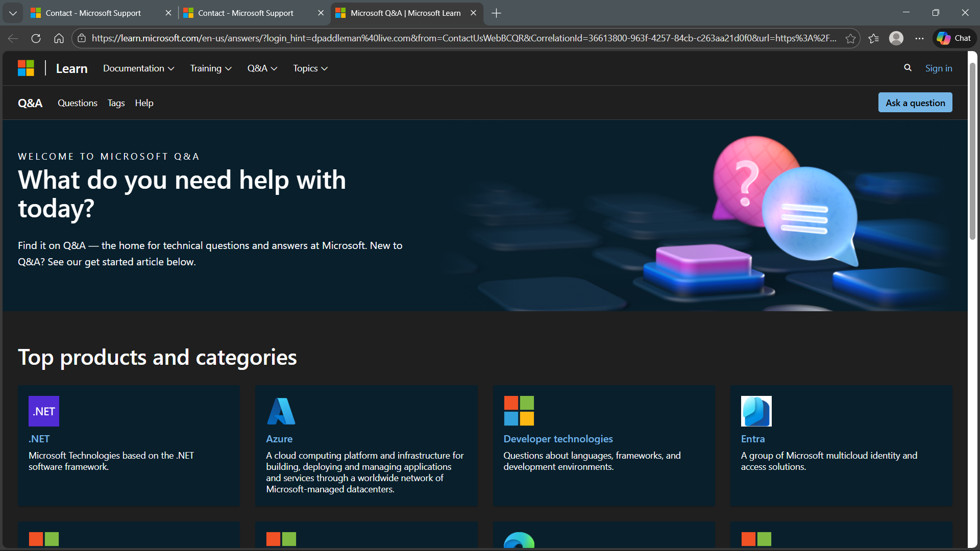The width and height of the screenshot is (980, 551).
Task: Click the Developer technologies logo icon
Action: pyautogui.click(x=519, y=411)
